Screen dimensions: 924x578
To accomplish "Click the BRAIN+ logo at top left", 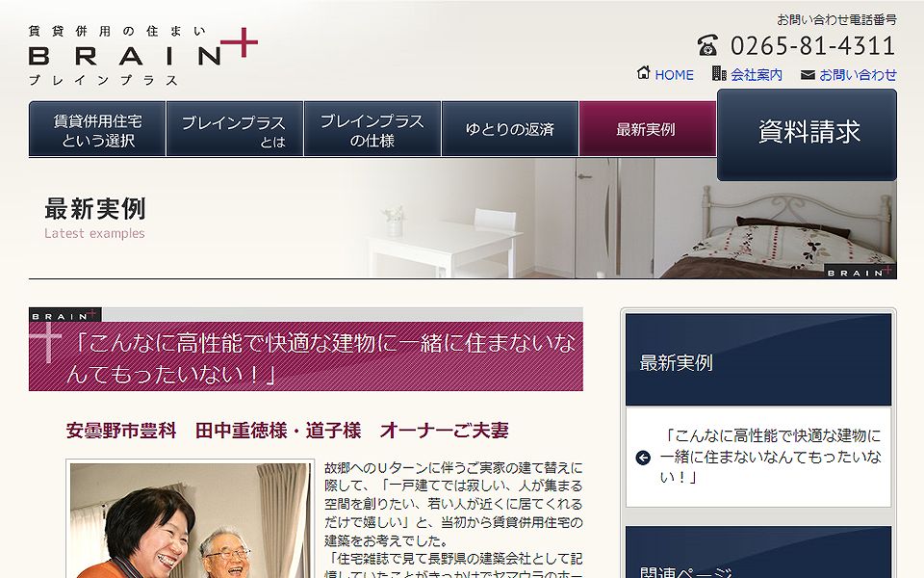I will pos(142,56).
